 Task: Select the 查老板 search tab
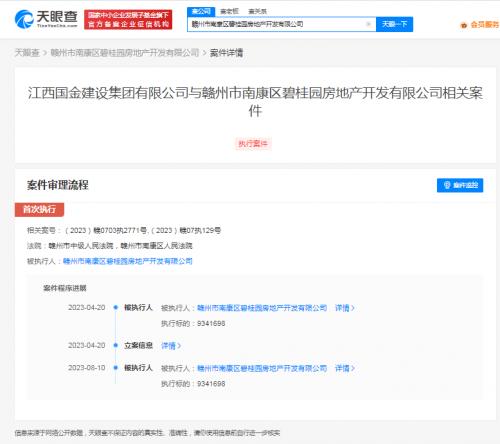pyautogui.click(x=230, y=11)
